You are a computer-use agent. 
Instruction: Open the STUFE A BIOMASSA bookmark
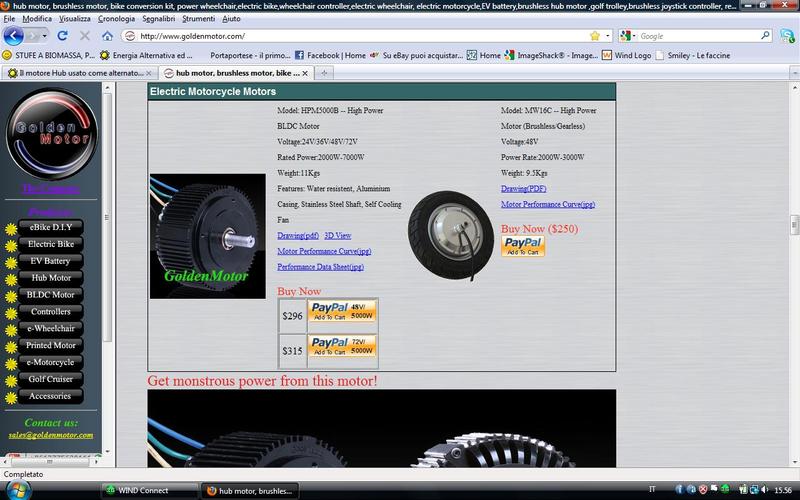[x=48, y=55]
